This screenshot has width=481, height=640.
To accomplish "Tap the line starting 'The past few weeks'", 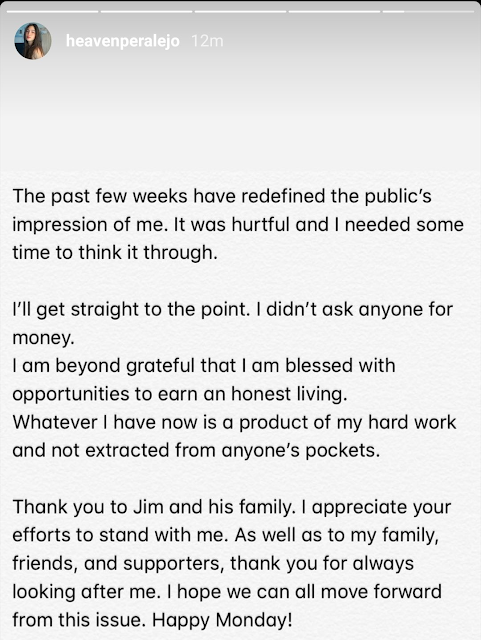I will [222, 196].
